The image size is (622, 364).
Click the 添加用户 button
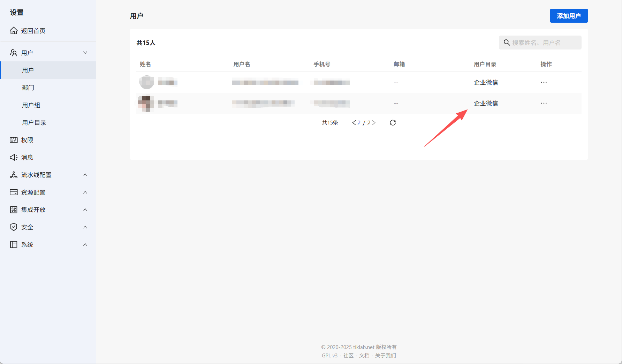point(569,16)
